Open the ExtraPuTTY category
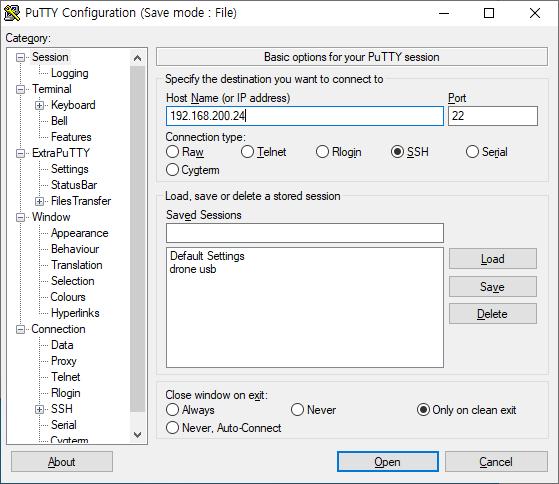This screenshot has width=559, height=484. [x=61, y=153]
